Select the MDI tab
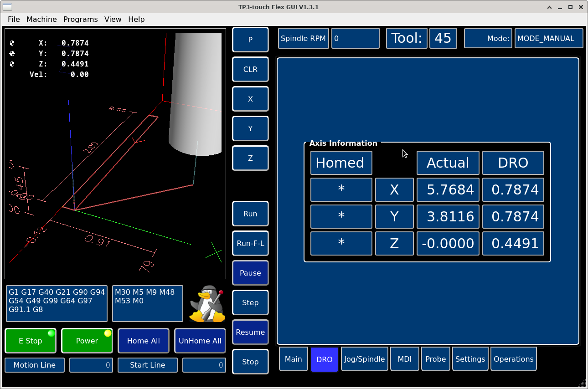 pyautogui.click(x=404, y=359)
